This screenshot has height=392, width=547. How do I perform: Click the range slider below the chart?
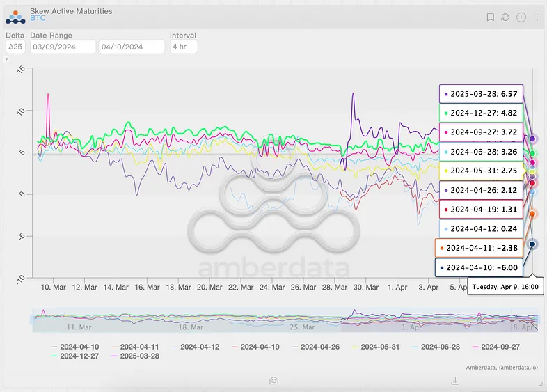pyautogui.click(x=278, y=319)
